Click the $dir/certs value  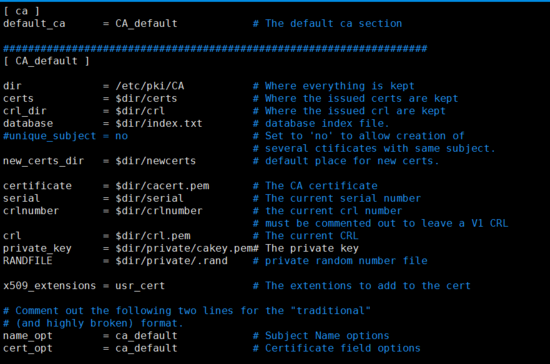146,99
